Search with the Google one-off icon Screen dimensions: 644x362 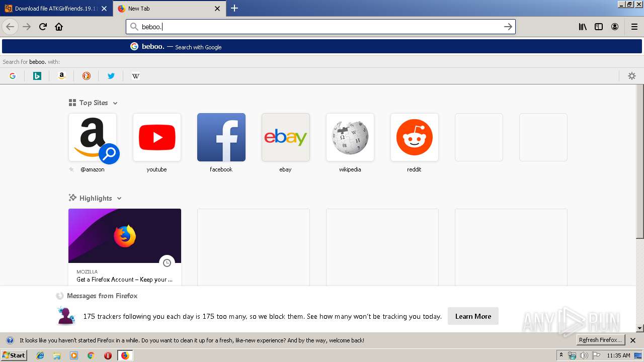pos(13,76)
